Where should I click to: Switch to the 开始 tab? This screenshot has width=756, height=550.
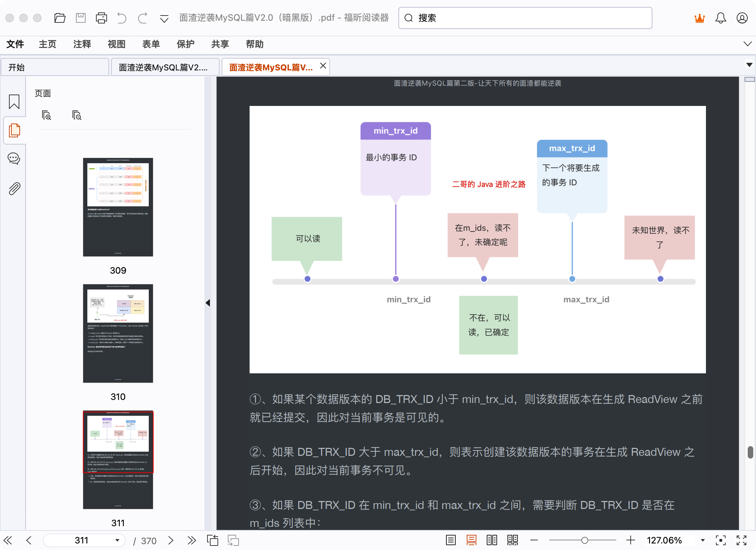(17, 67)
